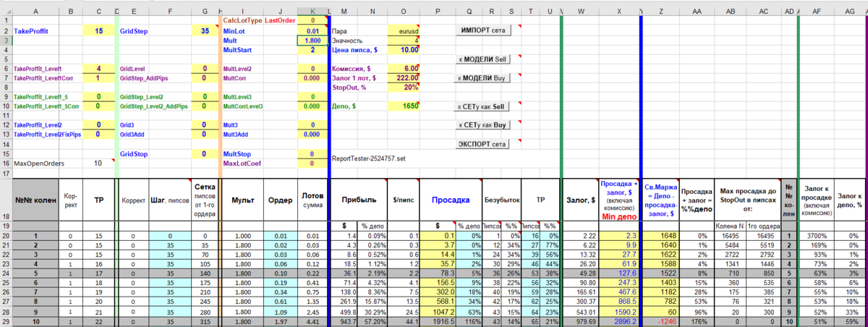The image size is (868, 327).
Task: Click the 3700% cell in first table row
Action: click(x=815, y=235)
